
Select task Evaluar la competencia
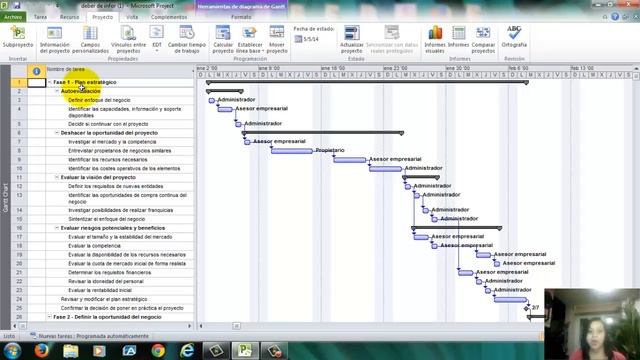(x=94, y=246)
